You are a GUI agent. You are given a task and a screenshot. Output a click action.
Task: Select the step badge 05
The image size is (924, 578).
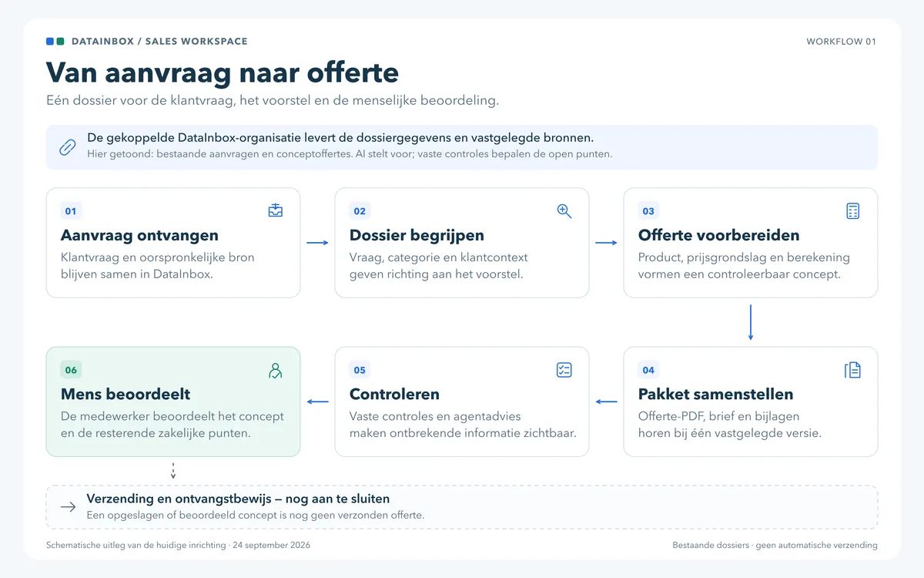click(x=360, y=370)
